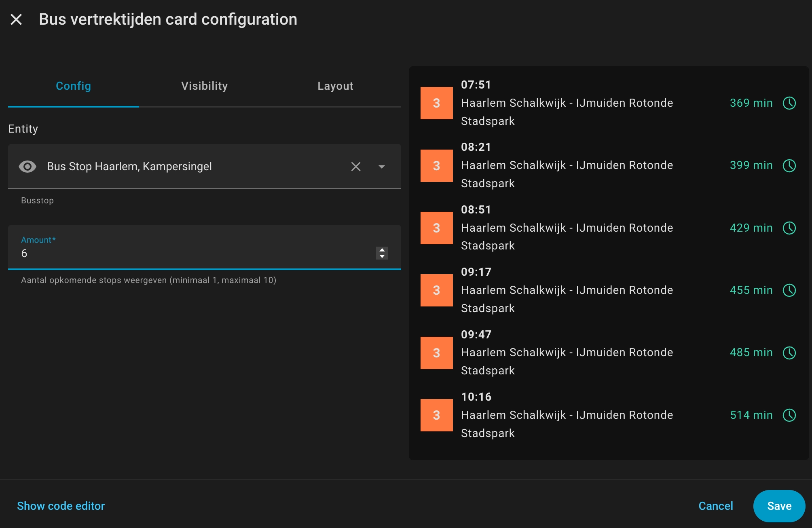
Task: Click the clock icon for the 455 min departure
Action: (x=789, y=290)
